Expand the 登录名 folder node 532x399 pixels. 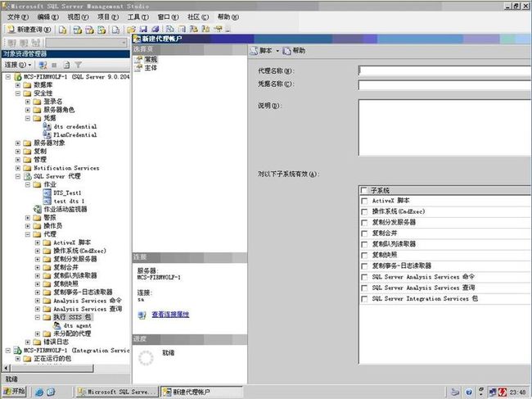(x=28, y=102)
